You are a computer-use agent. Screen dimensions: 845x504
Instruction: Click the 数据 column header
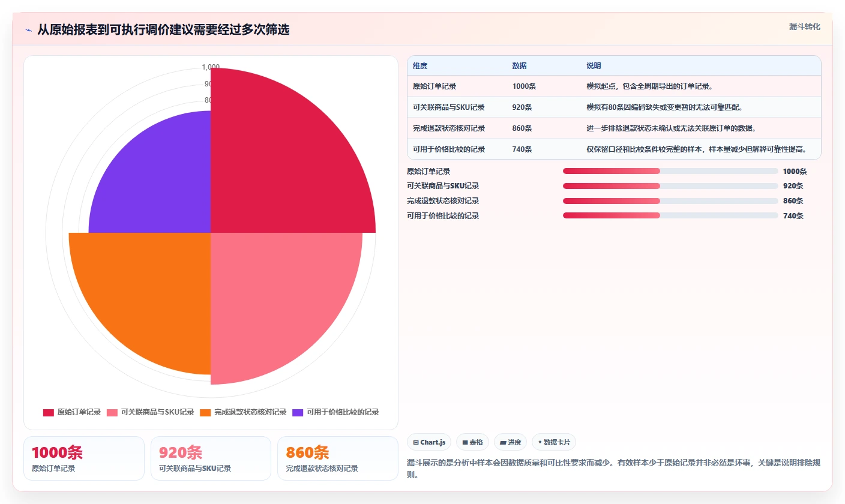(519, 65)
